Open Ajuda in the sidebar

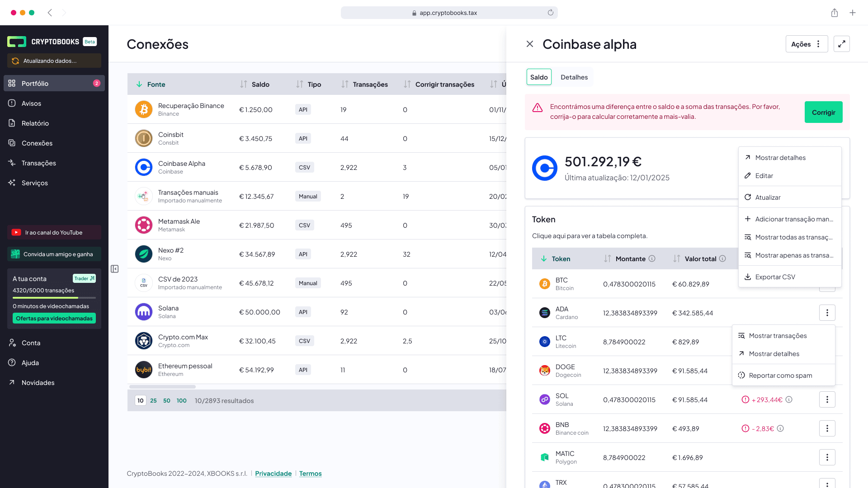click(54, 362)
